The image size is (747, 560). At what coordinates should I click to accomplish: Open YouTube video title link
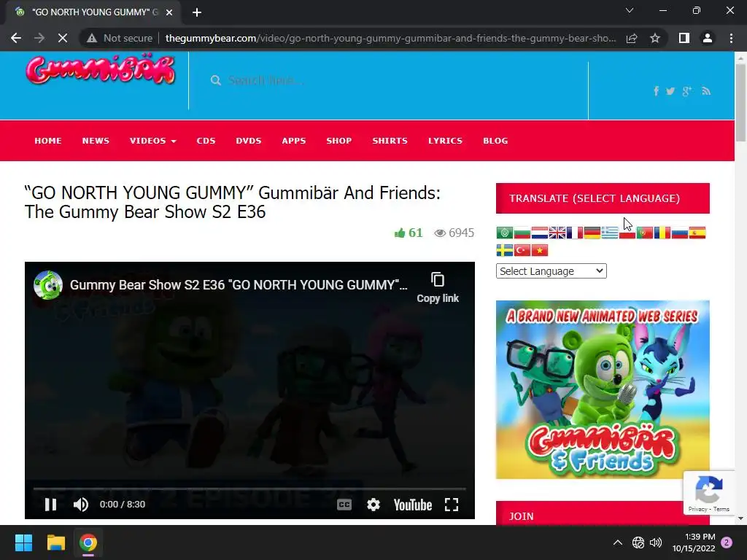tap(239, 285)
